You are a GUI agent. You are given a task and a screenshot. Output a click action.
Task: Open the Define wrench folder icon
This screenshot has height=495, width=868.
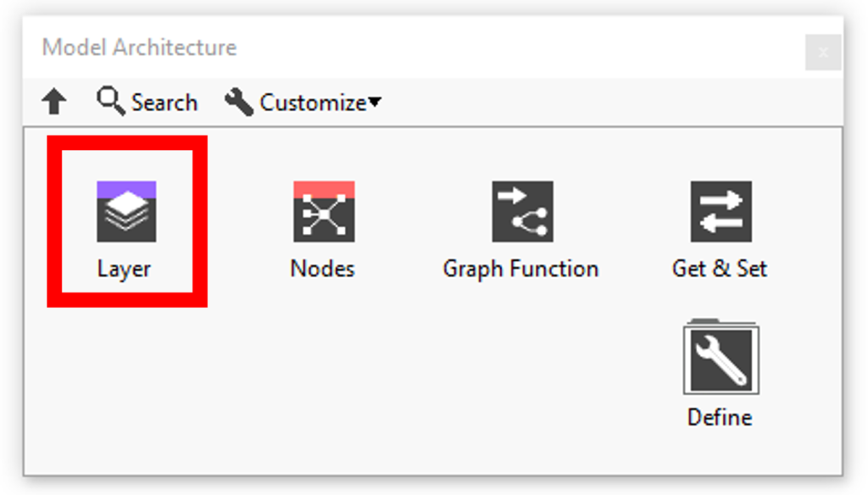721,357
